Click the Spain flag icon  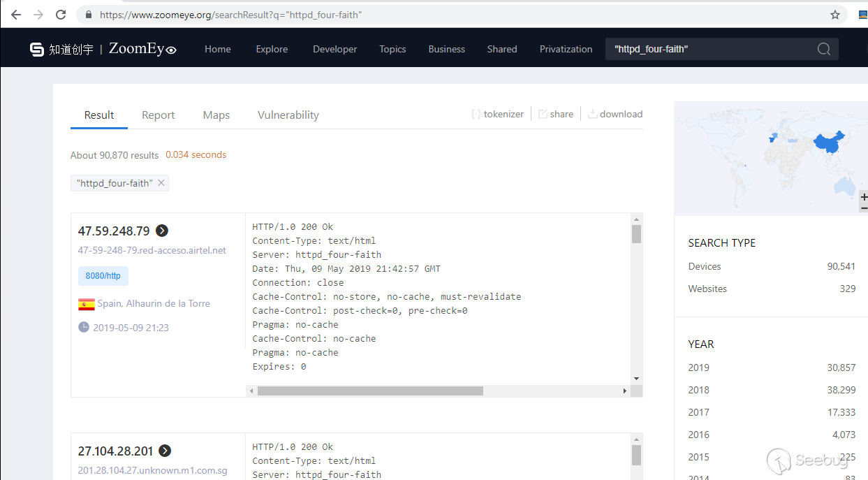pos(87,304)
